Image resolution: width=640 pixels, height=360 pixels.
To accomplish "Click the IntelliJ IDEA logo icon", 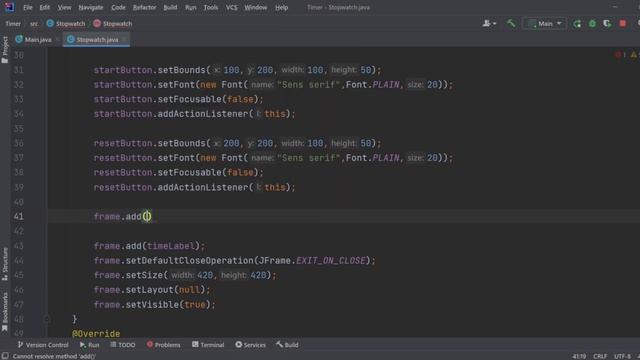I will pos(9,7).
